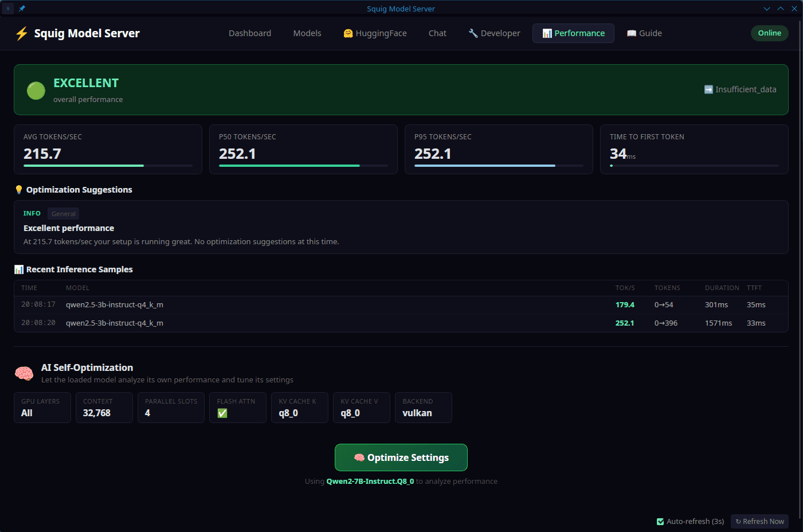Open the Backend vulkan selector
Image resolution: width=803 pixels, height=532 pixels.
tap(423, 408)
